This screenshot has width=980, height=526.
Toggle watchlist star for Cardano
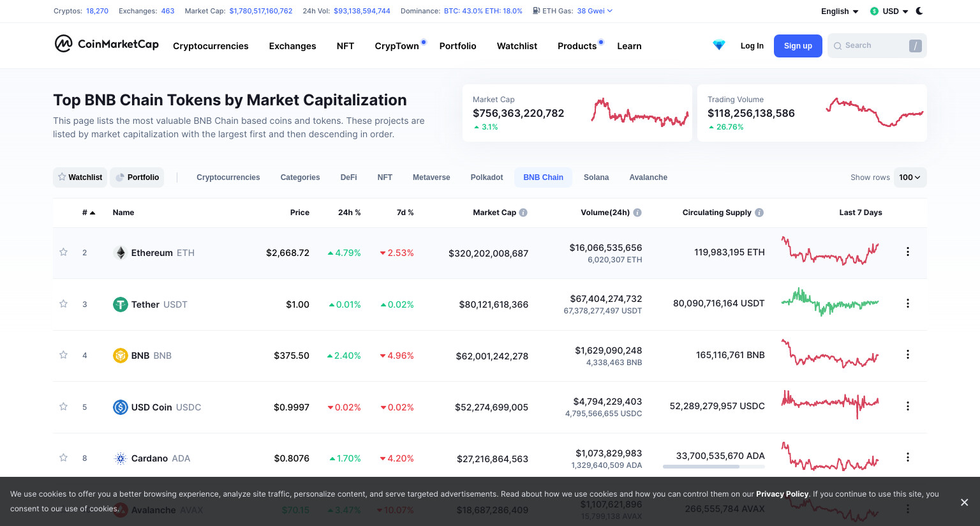point(63,458)
